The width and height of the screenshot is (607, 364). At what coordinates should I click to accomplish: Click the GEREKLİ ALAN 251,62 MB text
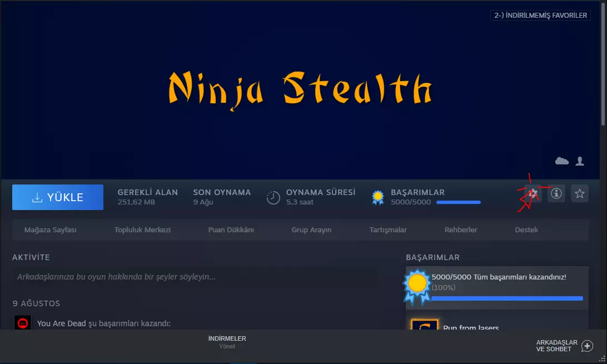point(147,197)
